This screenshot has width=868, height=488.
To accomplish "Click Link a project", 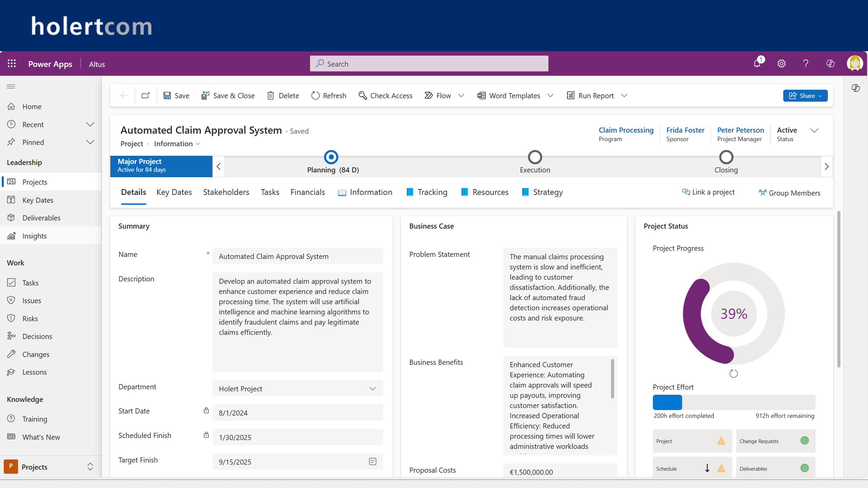I will [x=708, y=192].
